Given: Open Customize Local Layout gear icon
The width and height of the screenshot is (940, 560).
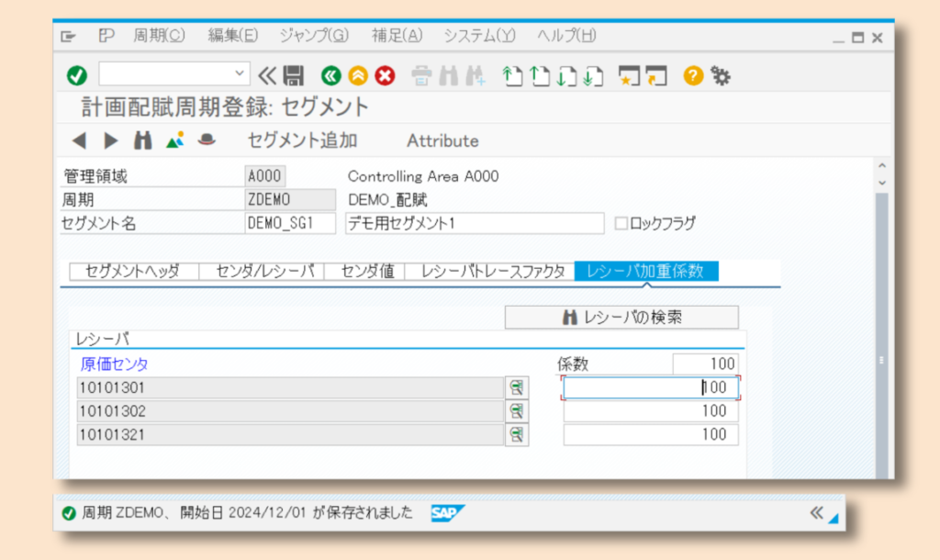Looking at the screenshot, I should click(x=721, y=76).
